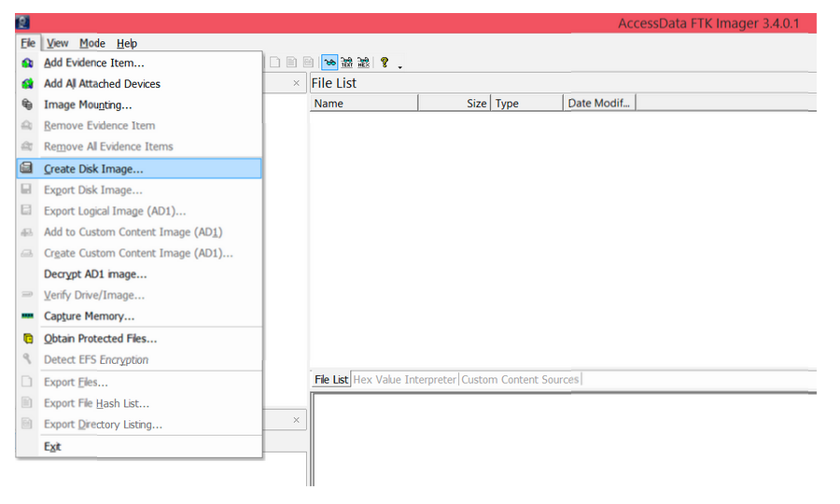840x504 pixels.
Task: Choose Exit from the File menu
Action: (52, 447)
